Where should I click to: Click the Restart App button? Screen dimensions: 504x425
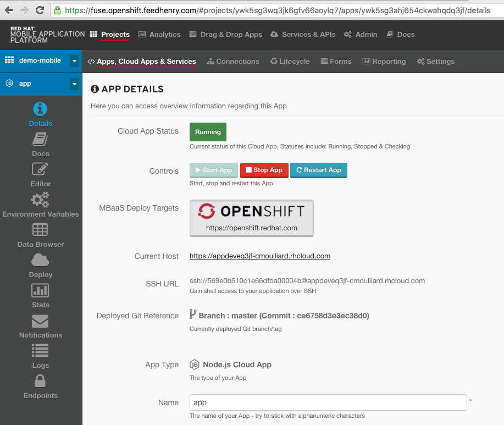(319, 170)
